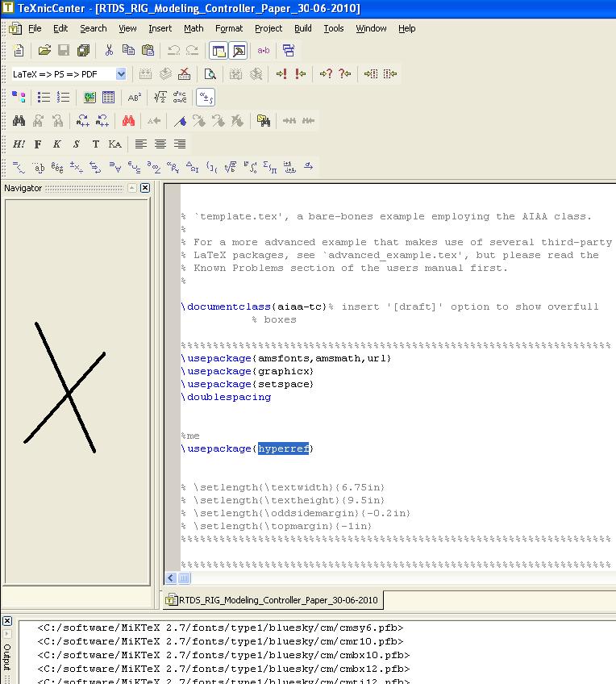Screen dimensions: 616x684
Task: Open the Insert menu
Action: (x=160, y=28)
